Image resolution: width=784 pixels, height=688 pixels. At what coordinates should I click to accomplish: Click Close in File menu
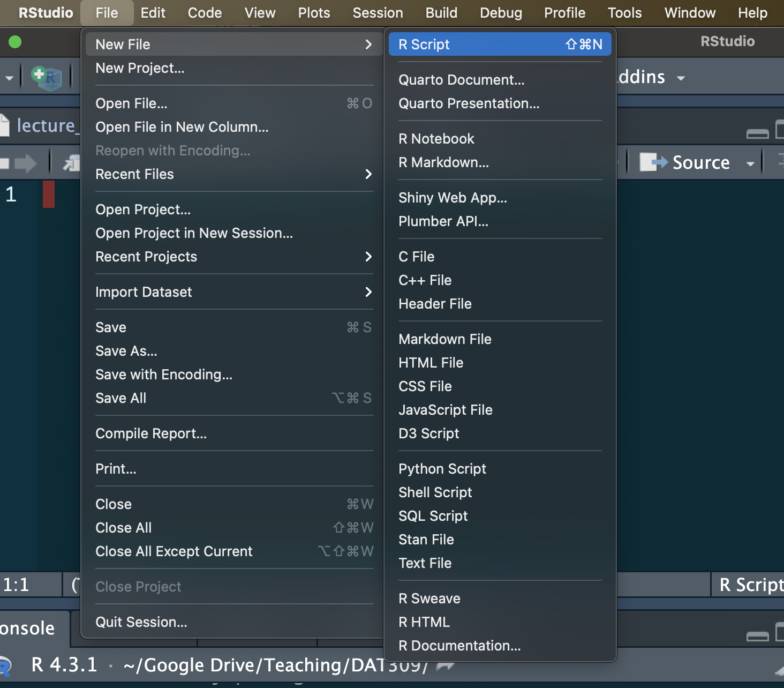coord(234,504)
